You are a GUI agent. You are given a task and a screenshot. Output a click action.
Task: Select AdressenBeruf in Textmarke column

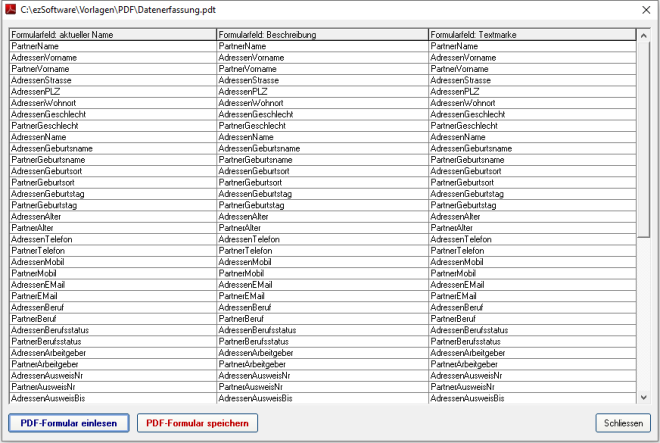click(532, 308)
